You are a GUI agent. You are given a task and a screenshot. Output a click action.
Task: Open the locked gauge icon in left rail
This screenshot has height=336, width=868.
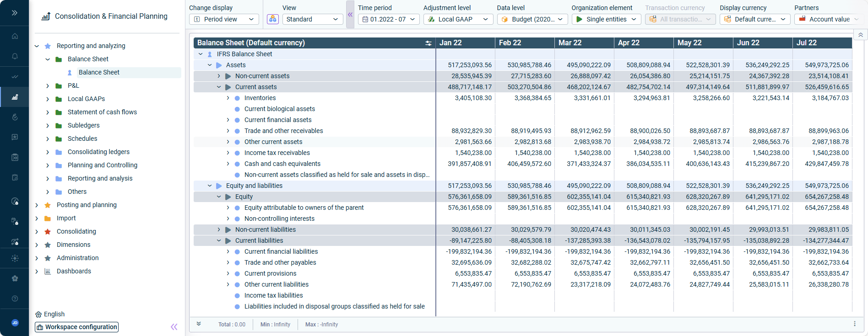pos(15,202)
